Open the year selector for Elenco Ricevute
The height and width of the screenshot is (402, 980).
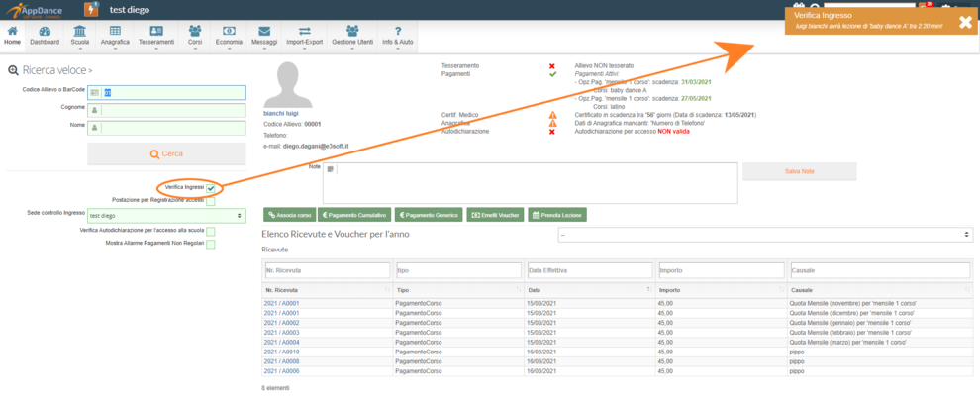pos(765,234)
